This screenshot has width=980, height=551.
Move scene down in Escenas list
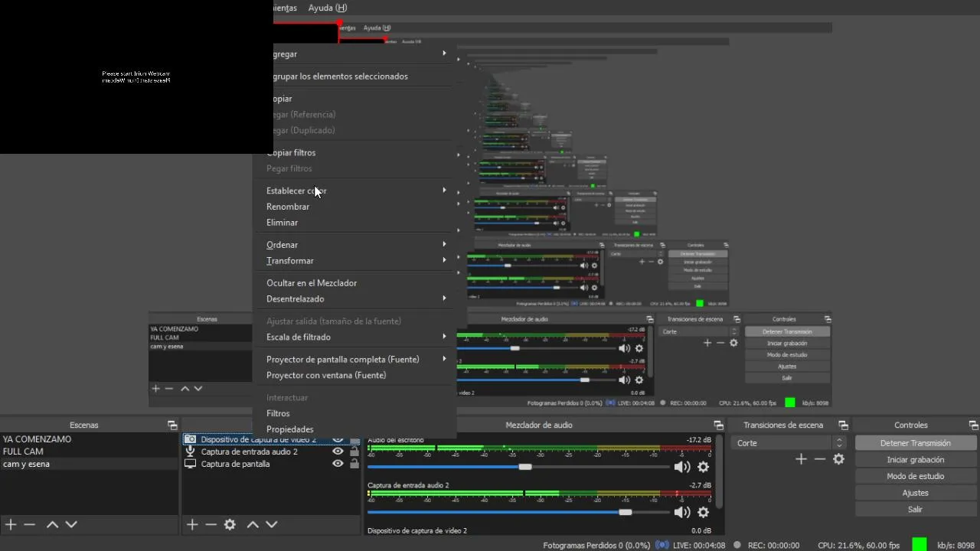(71, 524)
